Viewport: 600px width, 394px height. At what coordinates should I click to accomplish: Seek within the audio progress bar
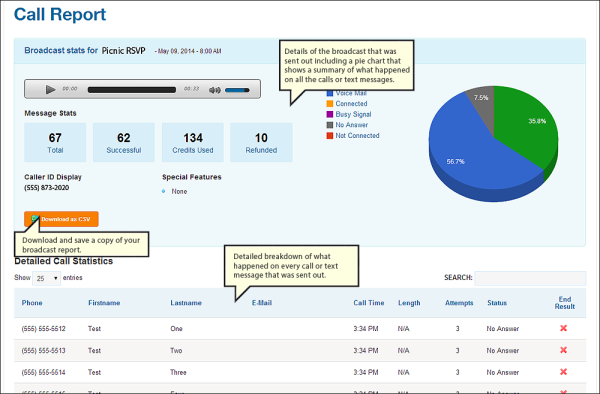pos(132,90)
